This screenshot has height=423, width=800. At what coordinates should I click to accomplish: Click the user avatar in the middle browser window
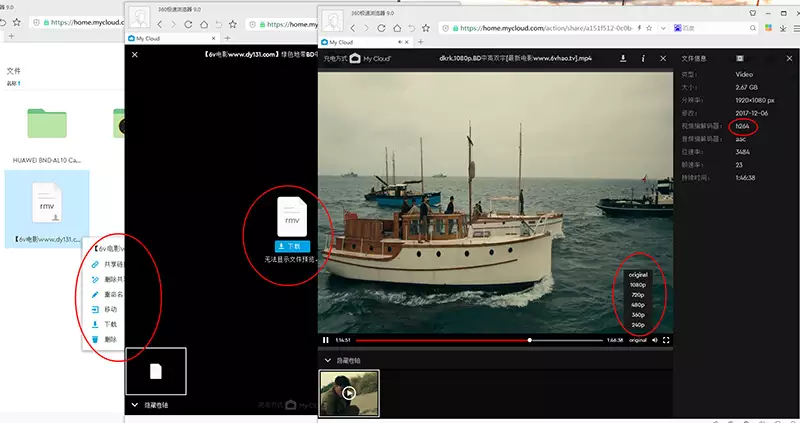pos(139,17)
